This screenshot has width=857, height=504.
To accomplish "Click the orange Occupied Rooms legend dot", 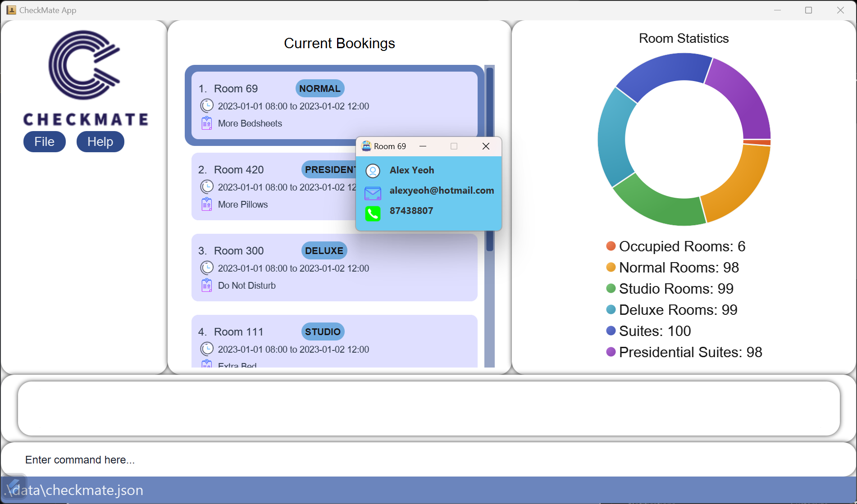I will pyautogui.click(x=611, y=246).
